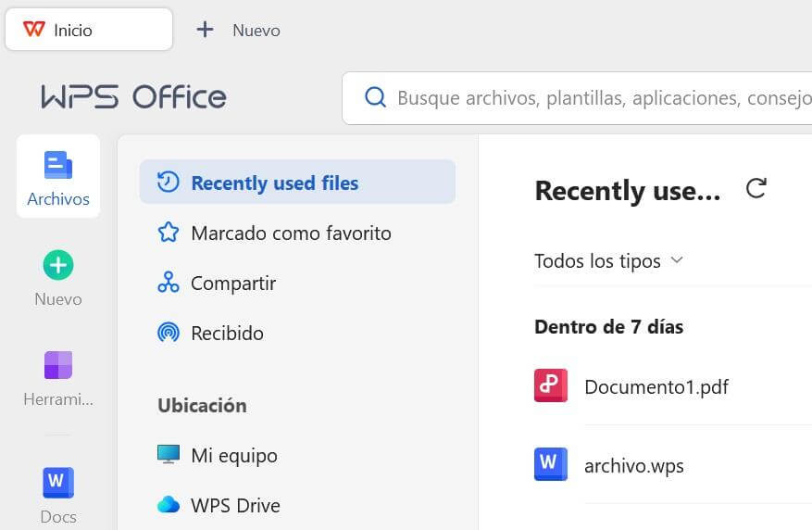The height and width of the screenshot is (530, 812).
Task: Click the Recently use... page title
Action: [628, 191]
